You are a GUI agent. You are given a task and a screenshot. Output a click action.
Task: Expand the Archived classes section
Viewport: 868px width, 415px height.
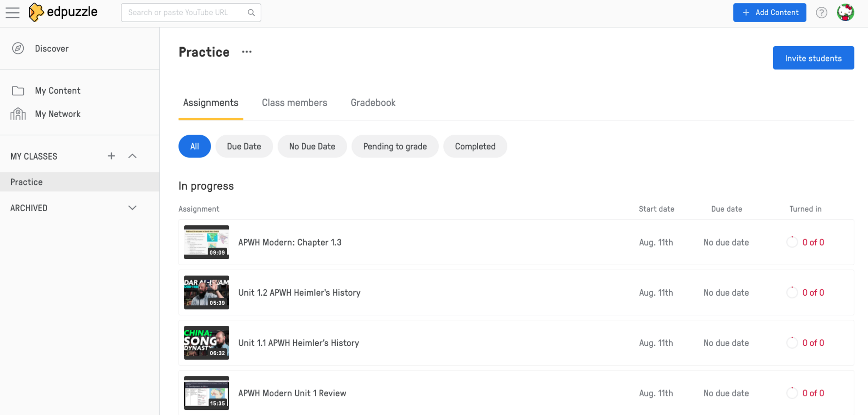point(132,208)
